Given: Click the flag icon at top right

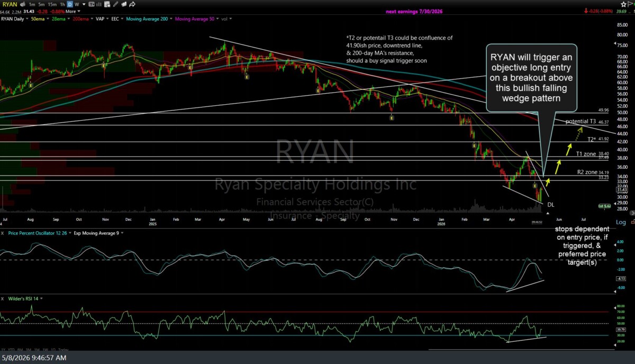Looking at the screenshot, I should [630, 4].
